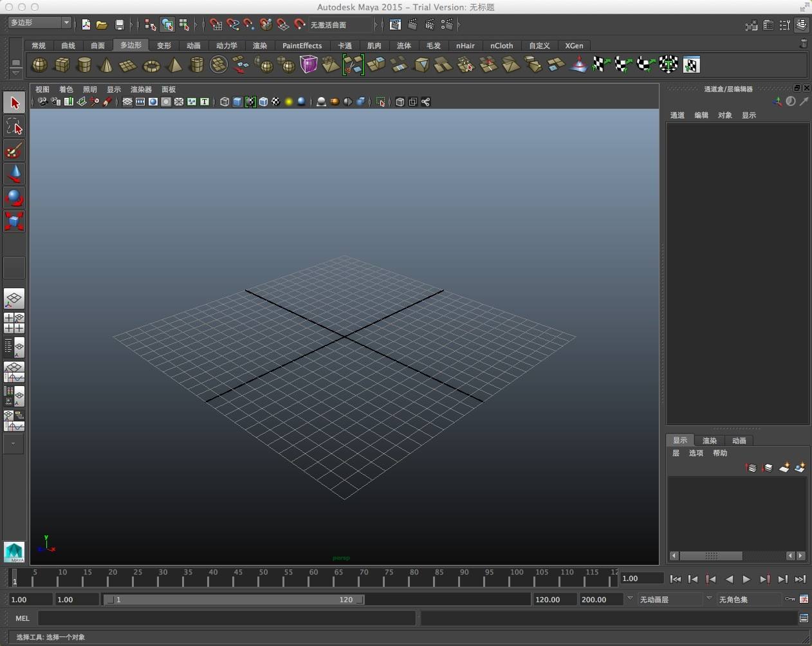The image size is (812, 646).
Task: Toggle the grid display icon in viewport toolbar
Action: pos(127,102)
